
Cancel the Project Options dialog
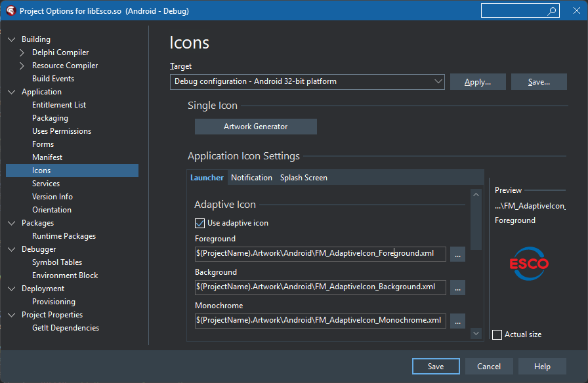[489, 366]
